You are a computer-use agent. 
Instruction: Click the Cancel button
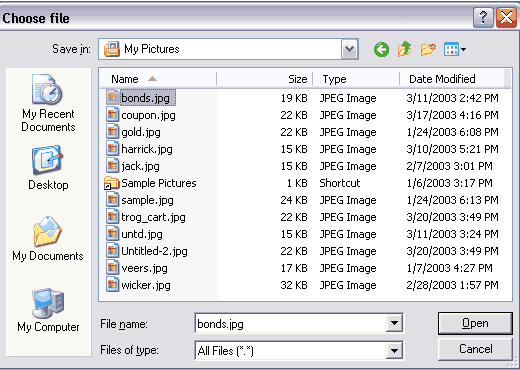475,349
